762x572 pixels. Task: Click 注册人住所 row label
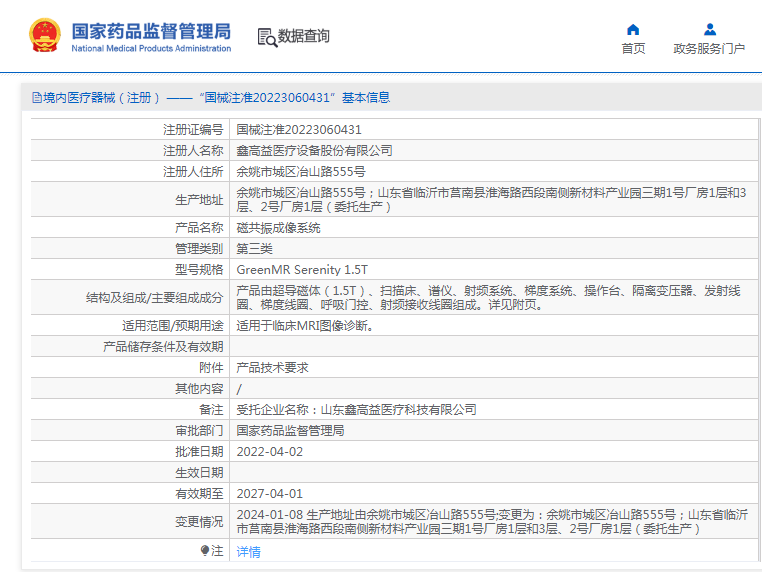(193, 172)
